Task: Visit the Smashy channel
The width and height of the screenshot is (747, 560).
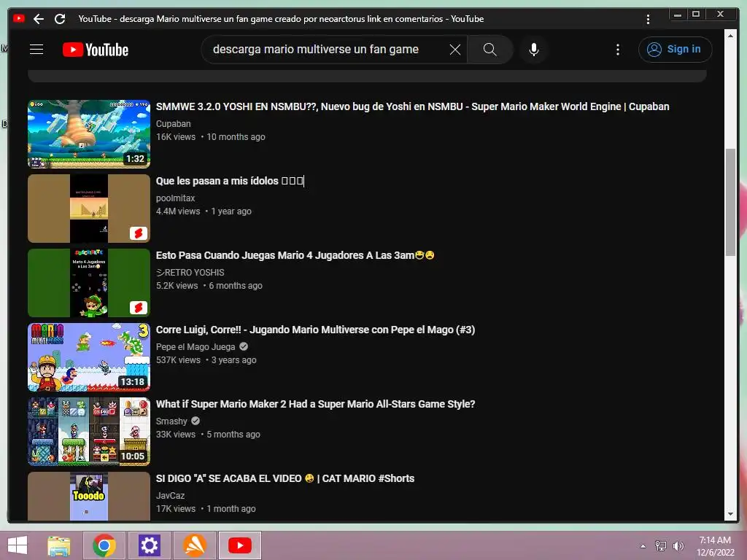Action: (x=171, y=421)
